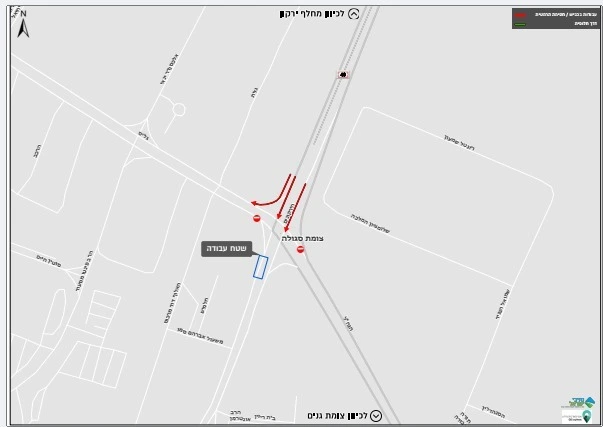Click the speed limit 40 sign on the highway
Viewport: 603px width, 427px height.
click(x=343, y=75)
